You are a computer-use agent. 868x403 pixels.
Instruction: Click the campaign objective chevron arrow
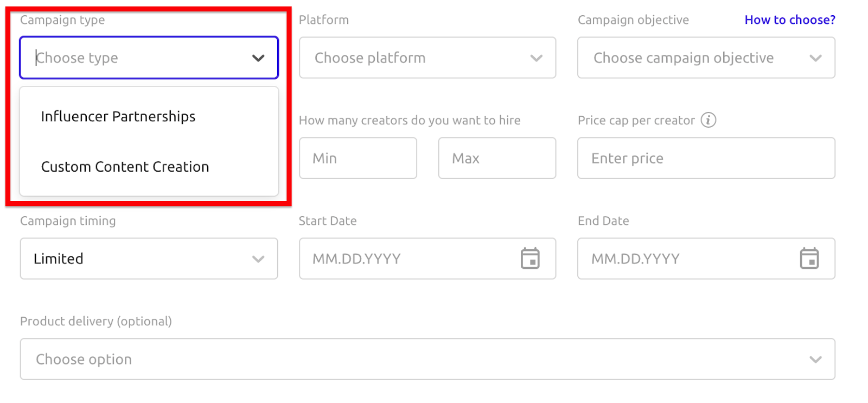click(x=815, y=58)
